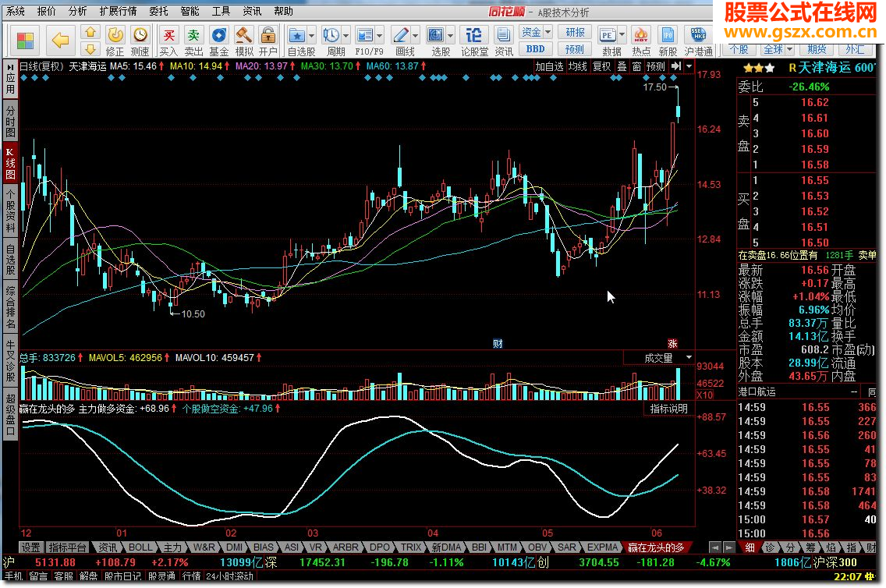Open the 系统 menu

16,11
